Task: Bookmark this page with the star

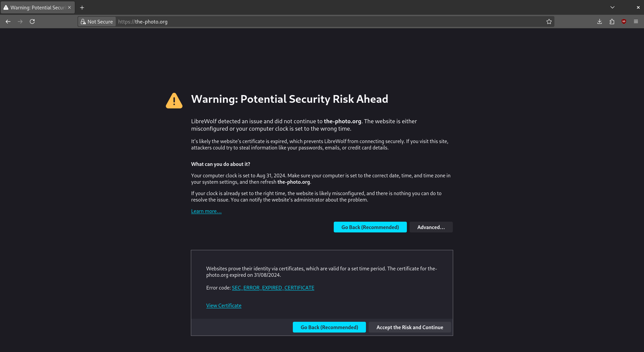Action: 549,21
